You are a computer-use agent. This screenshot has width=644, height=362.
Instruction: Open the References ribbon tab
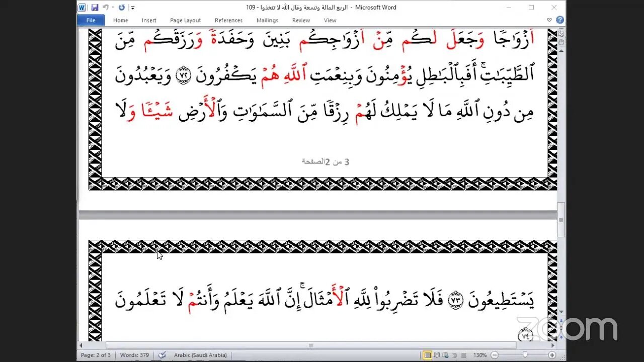pyautogui.click(x=228, y=20)
